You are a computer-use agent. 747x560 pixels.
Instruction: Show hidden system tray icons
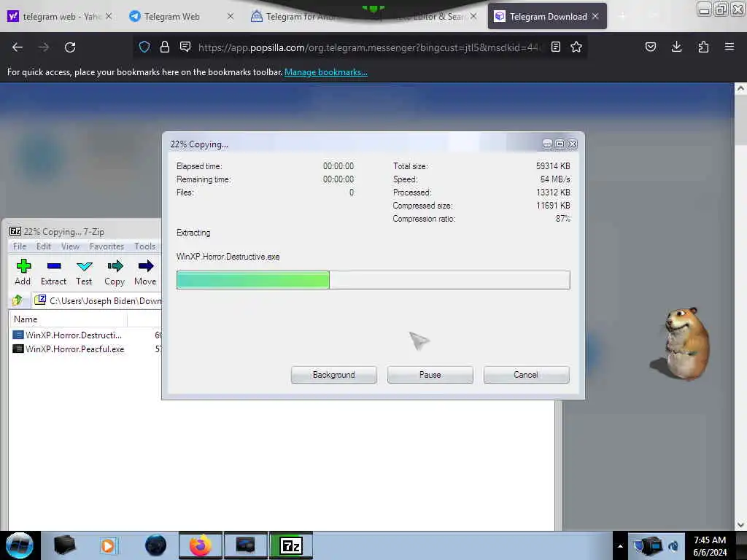[620, 546]
